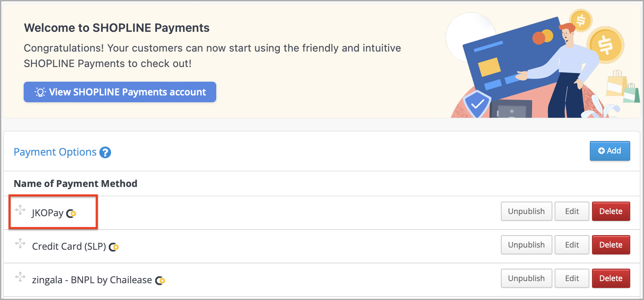Delete the JKOPay payment method
This screenshot has width=644, height=300.
[611, 211]
